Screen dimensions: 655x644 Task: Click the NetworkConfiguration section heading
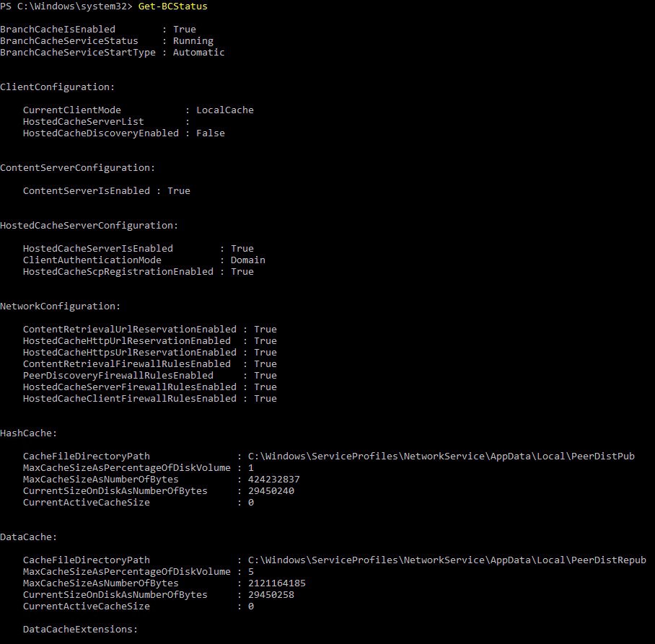(60, 306)
